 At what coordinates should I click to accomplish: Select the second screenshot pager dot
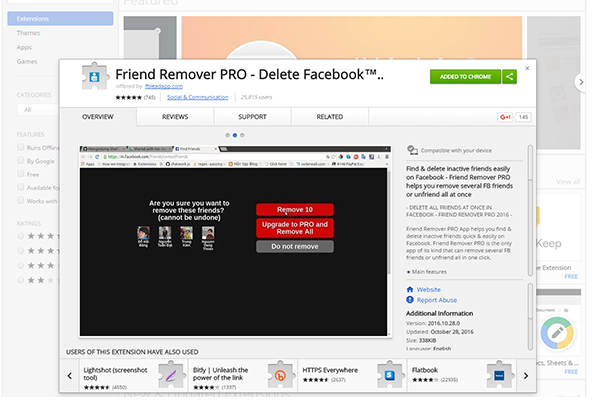coord(235,135)
